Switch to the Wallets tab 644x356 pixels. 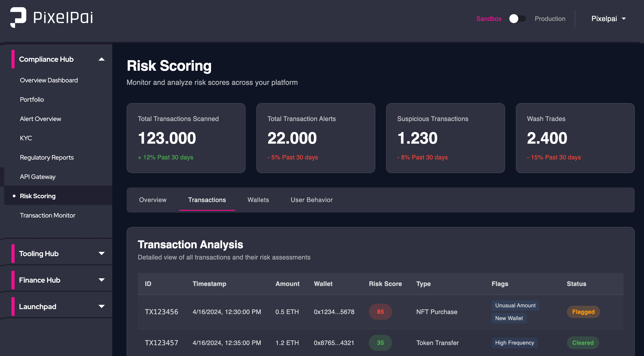[x=258, y=200]
